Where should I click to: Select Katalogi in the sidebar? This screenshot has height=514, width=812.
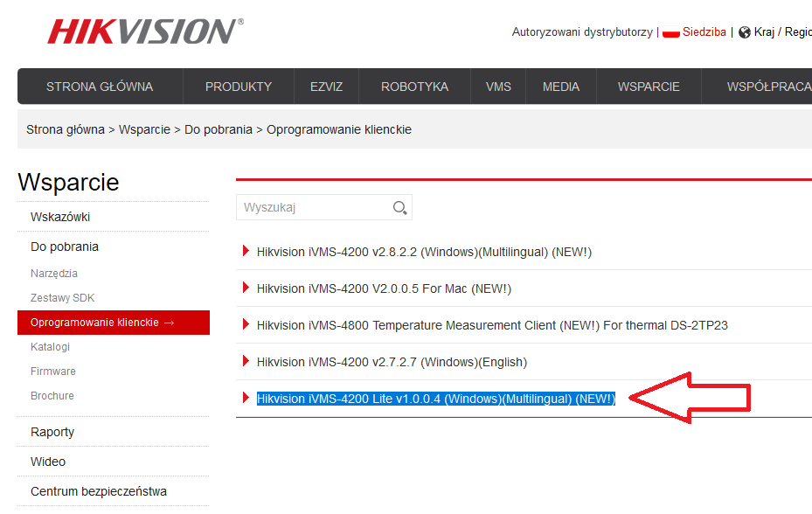(x=50, y=347)
